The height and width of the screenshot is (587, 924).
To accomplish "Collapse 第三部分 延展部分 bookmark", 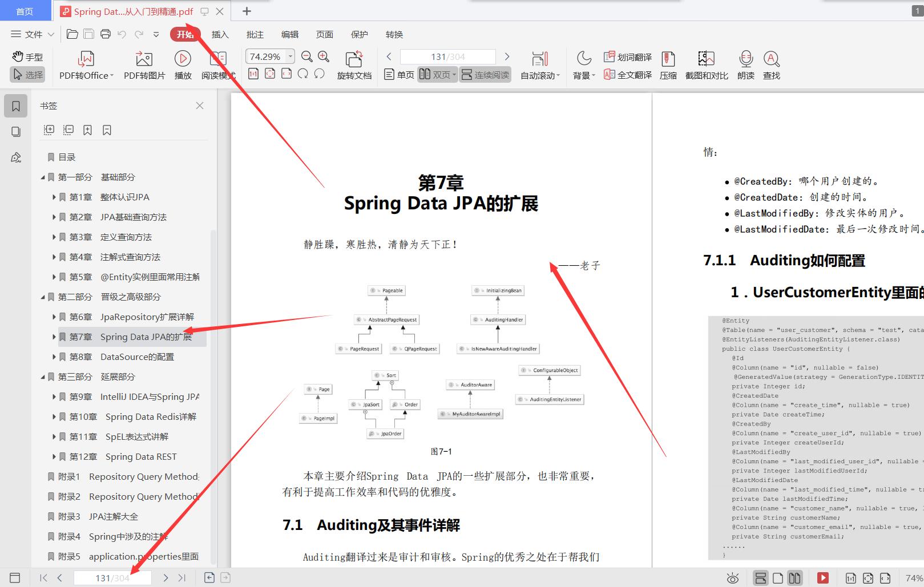I will pyautogui.click(x=43, y=377).
